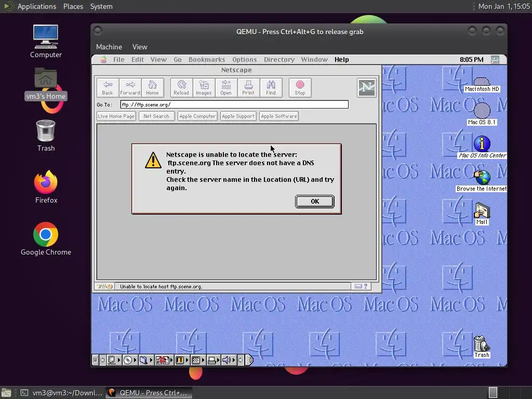The height and width of the screenshot is (399, 532).
Task: Click the application switcher icon beside the Mac clock
Action: coord(495,60)
